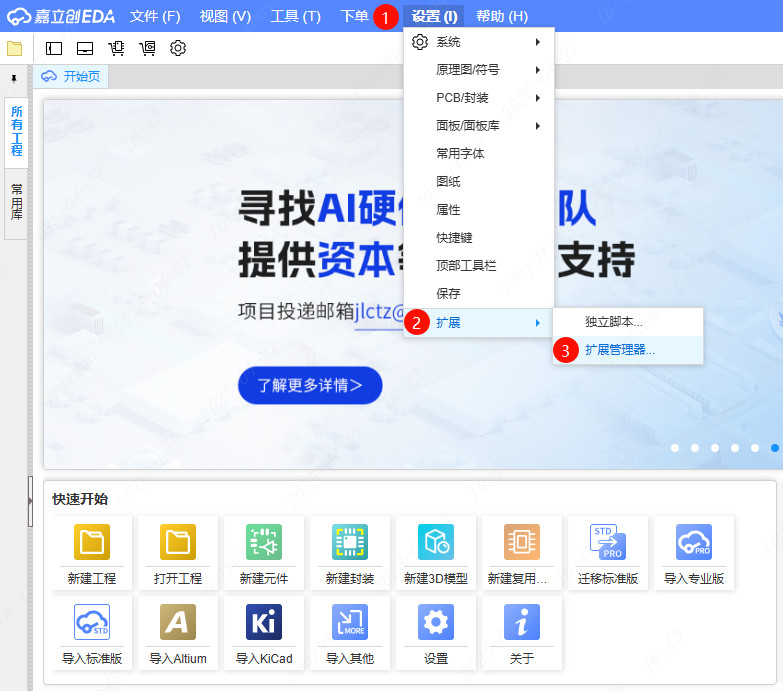Select 扩展管理器... from the submenu

click(620, 350)
